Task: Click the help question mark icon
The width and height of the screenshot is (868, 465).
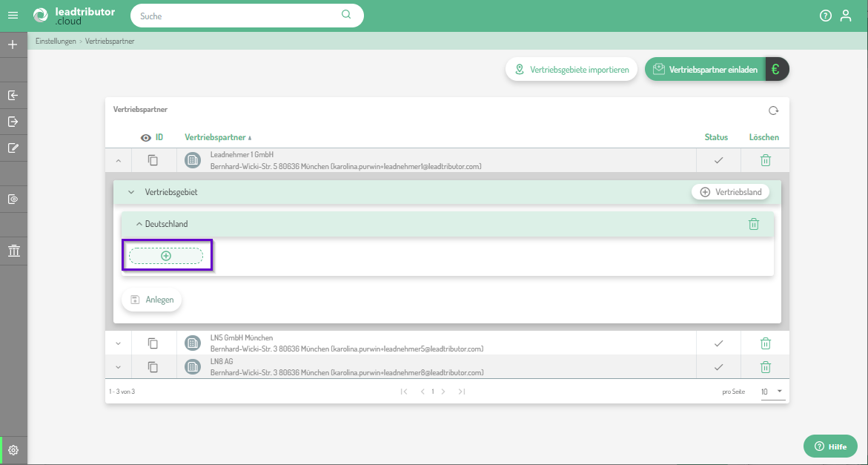Action: [825, 16]
